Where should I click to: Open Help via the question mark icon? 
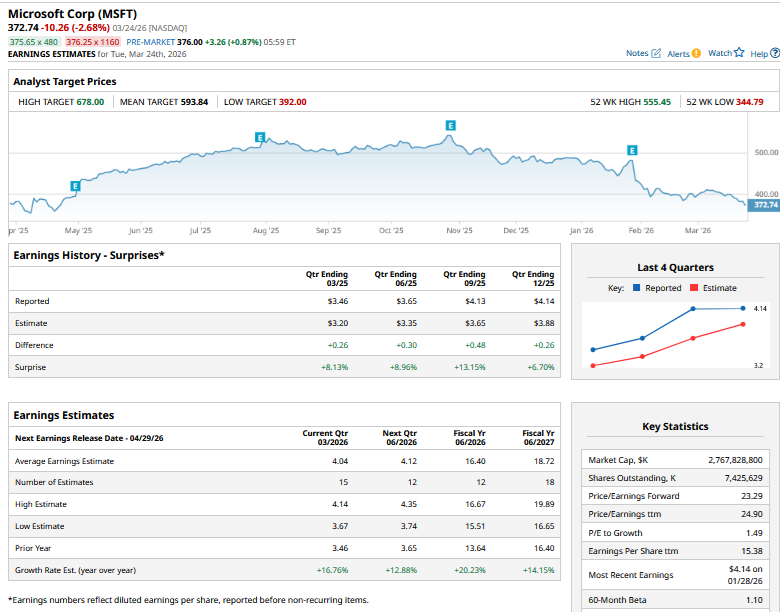coord(773,53)
